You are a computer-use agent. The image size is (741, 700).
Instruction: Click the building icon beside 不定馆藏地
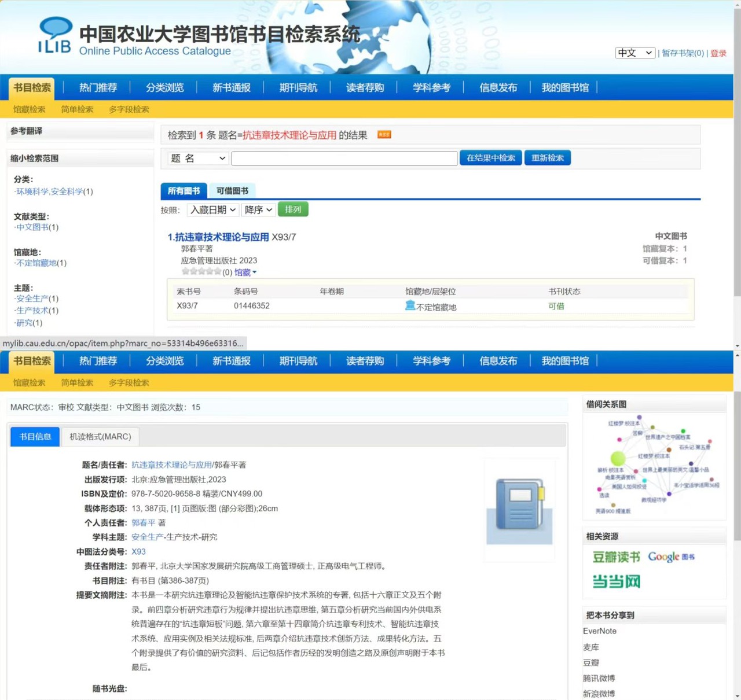pos(410,305)
